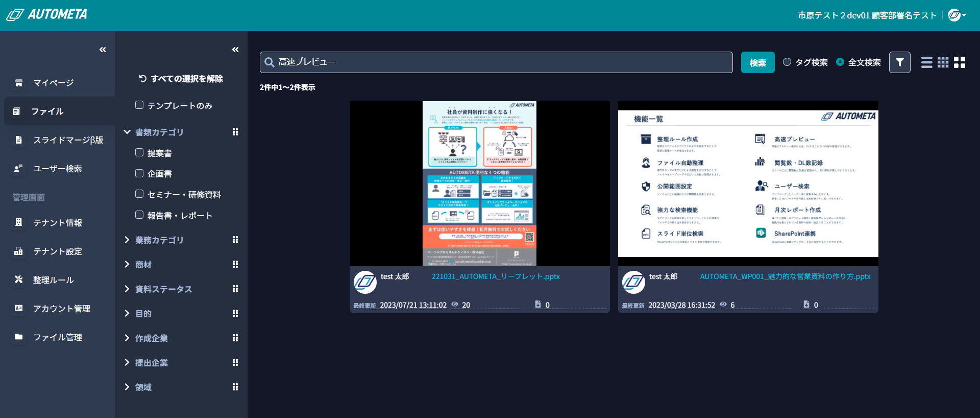Click the view count eye on リーフレット card

coord(455,304)
